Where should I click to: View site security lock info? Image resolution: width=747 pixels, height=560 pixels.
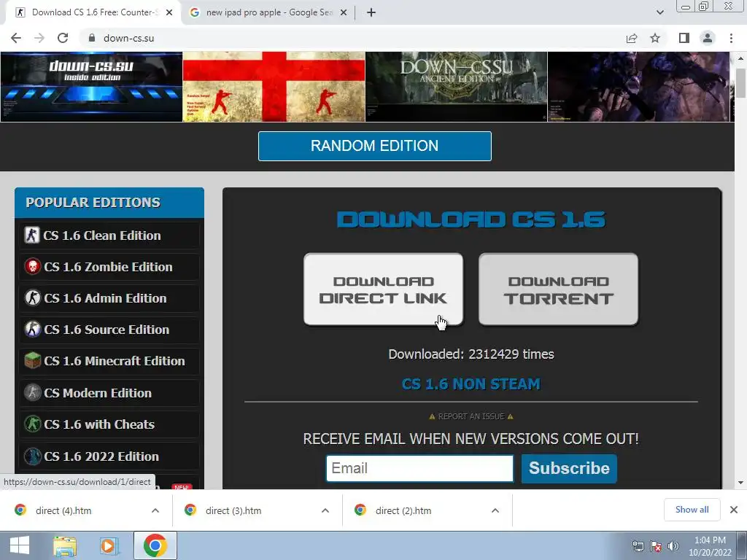(92, 38)
